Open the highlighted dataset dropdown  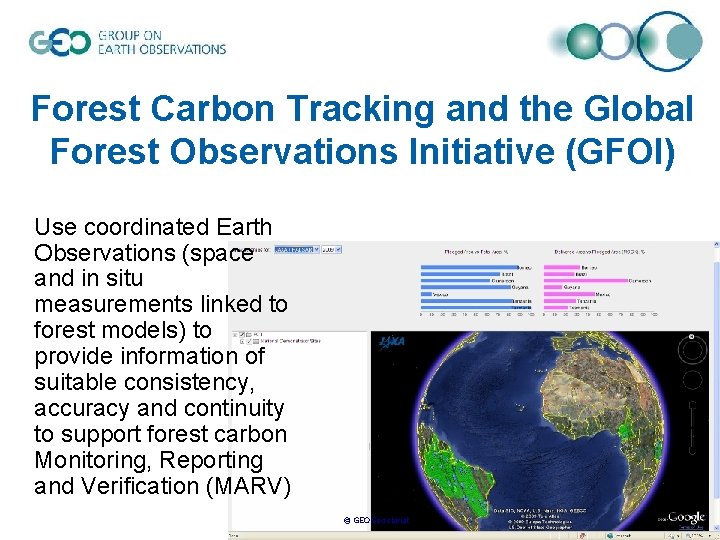297,249
